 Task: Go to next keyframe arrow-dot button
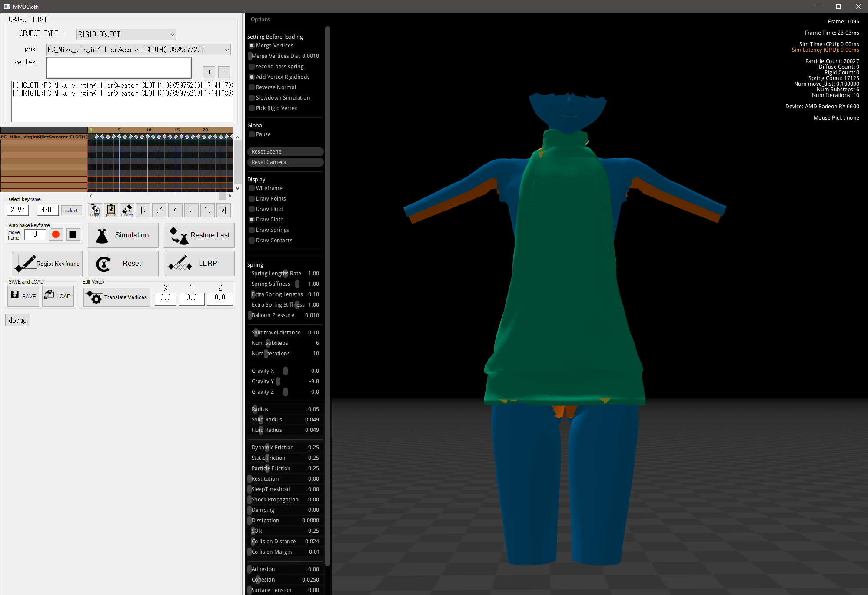(207, 210)
